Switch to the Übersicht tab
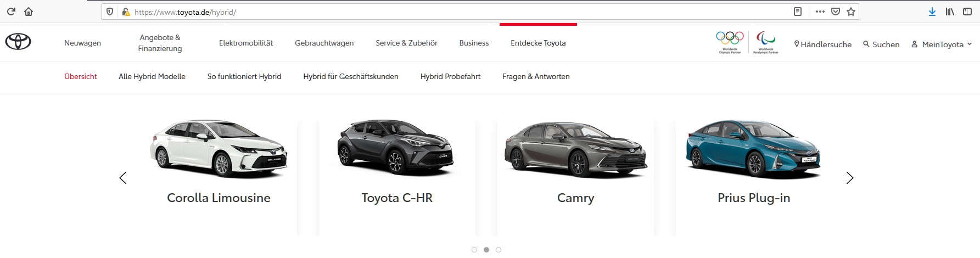The width and height of the screenshot is (980, 258). point(81,76)
